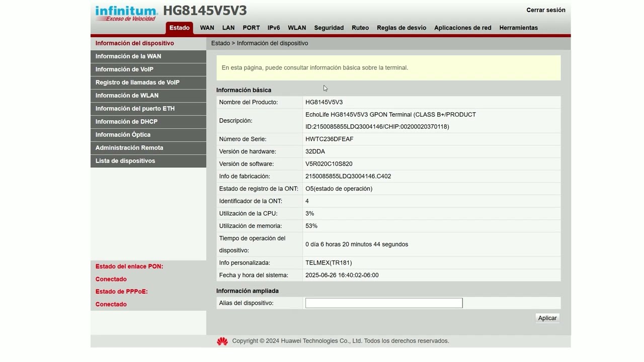The width and height of the screenshot is (644, 362).
Task: Click the Alias del dispositivo label
Action: point(247,303)
